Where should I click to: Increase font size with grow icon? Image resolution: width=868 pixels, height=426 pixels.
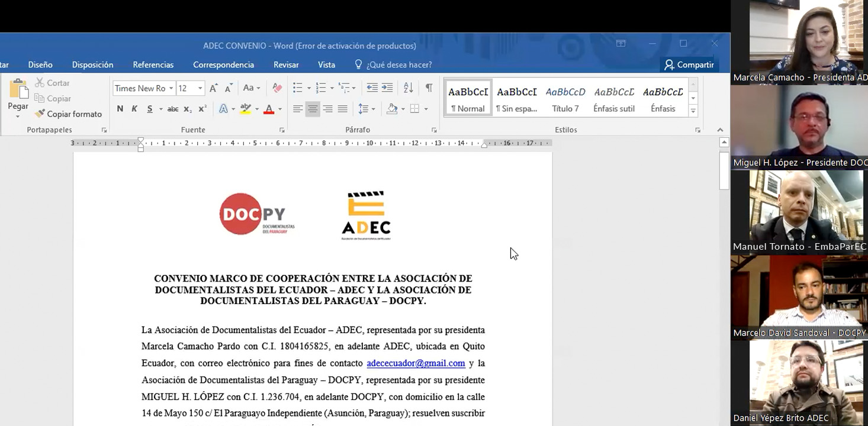tap(214, 88)
